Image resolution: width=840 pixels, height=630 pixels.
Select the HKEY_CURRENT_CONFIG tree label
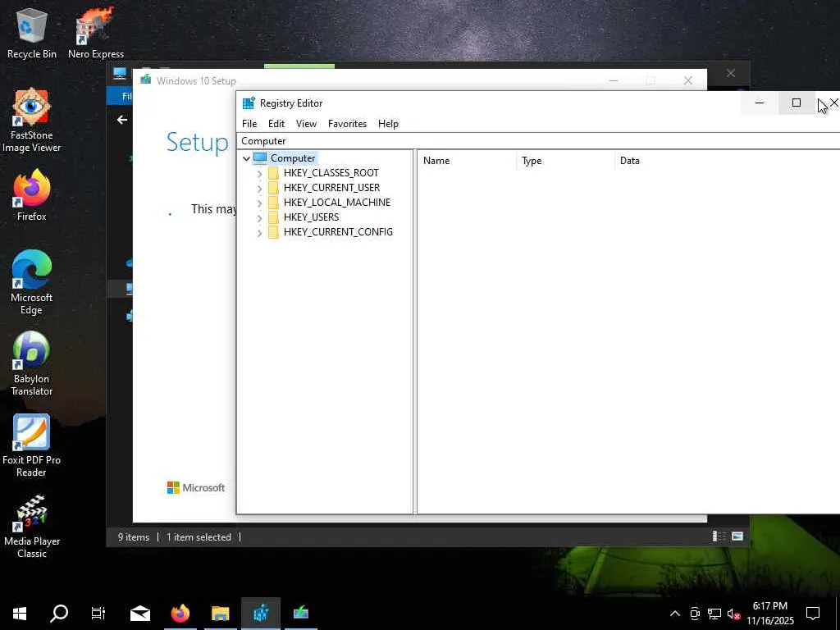pyautogui.click(x=338, y=231)
